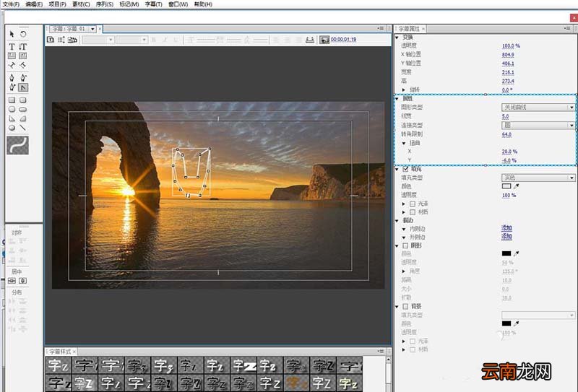Select the Convert Anchor Point tool
Image resolution: width=578 pixels, height=392 pixels.
coord(23,87)
